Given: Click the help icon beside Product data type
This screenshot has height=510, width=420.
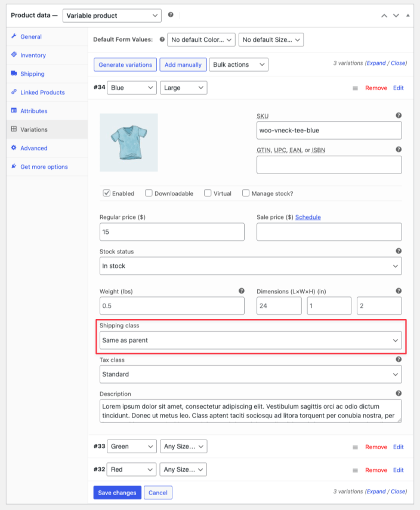Looking at the screenshot, I should pyautogui.click(x=171, y=15).
